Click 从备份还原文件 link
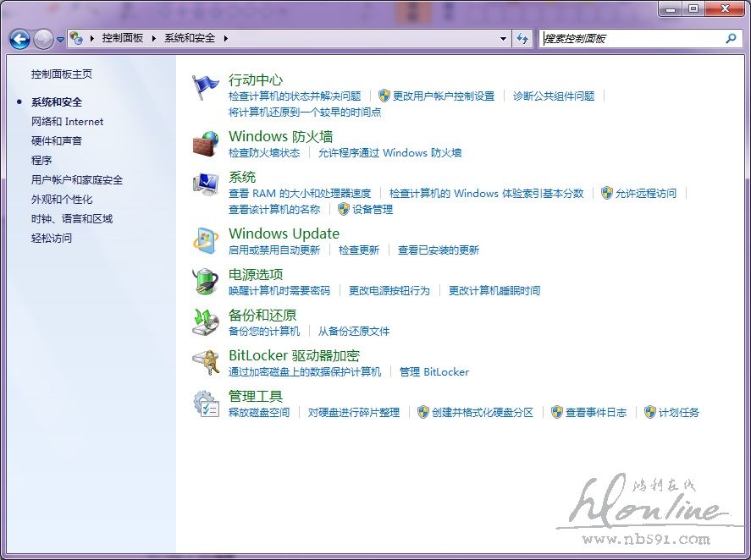This screenshot has height=560, width=751. point(354,332)
